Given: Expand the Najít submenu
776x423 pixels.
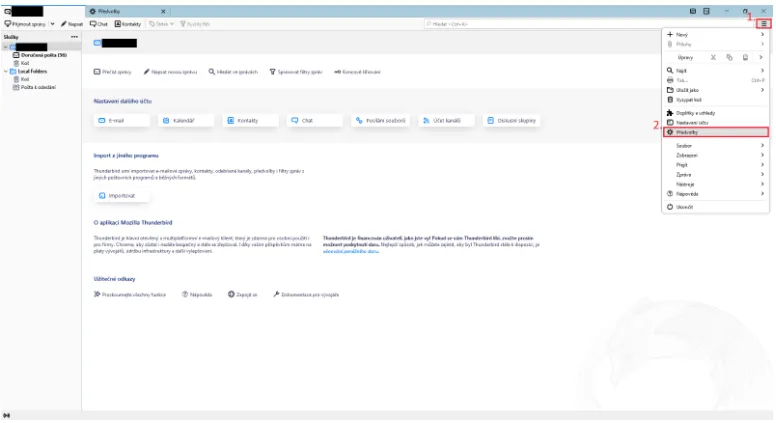Looking at the screenshot, I should point(716,71).
